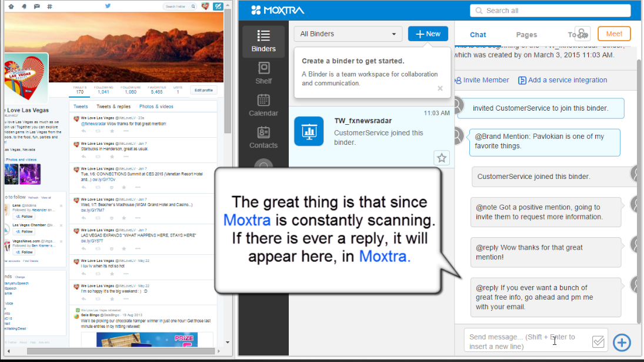
Task: Select the 'If you ever want a bunch' reply
Action: pyautogui.click(x=546, y=297)
